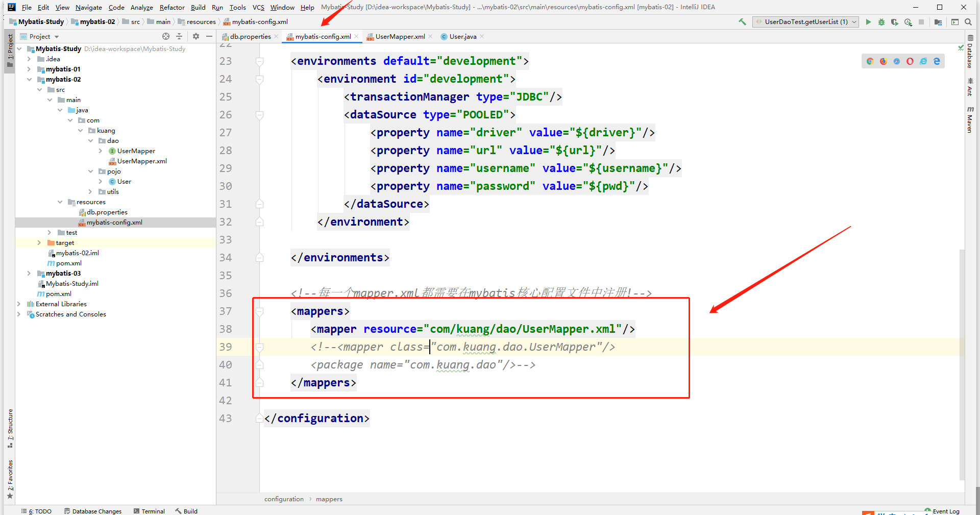
Task: Expand External Libraries node
Action: click(19, 304)
